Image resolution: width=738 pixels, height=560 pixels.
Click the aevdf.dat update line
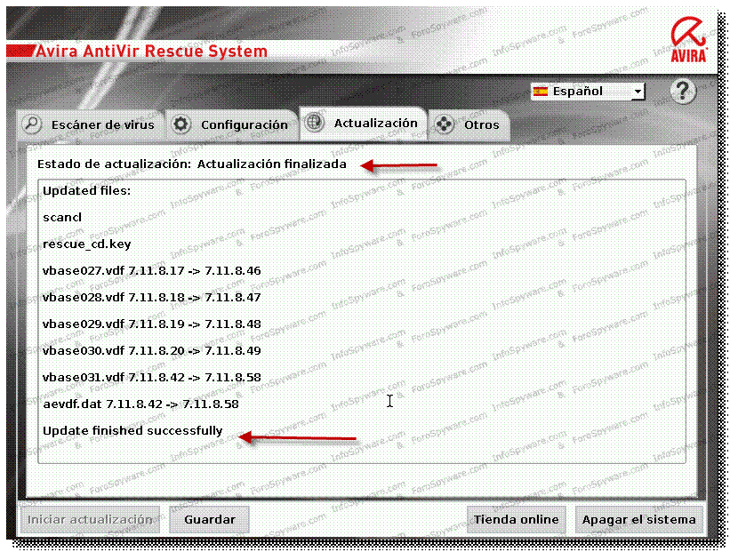click(x=140, y=404)
